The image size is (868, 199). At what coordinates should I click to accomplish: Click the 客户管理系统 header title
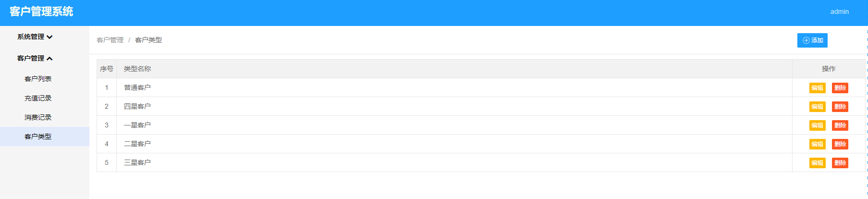point(41,12)
